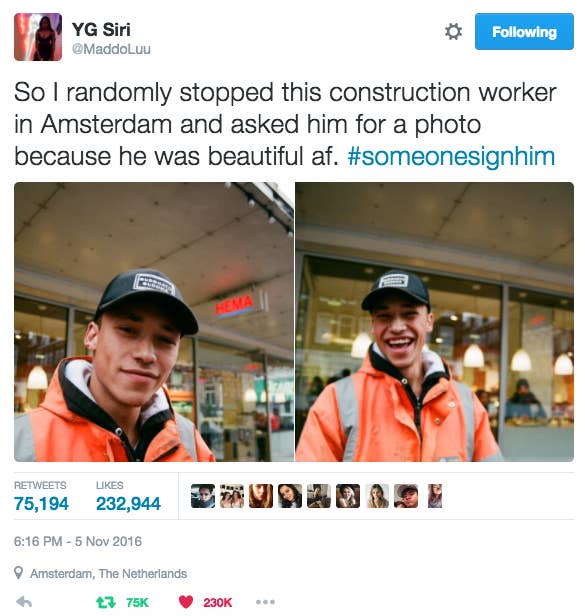Click the liker avatar wearing a cap
The image size is (585, 616).
pos(406,496)
